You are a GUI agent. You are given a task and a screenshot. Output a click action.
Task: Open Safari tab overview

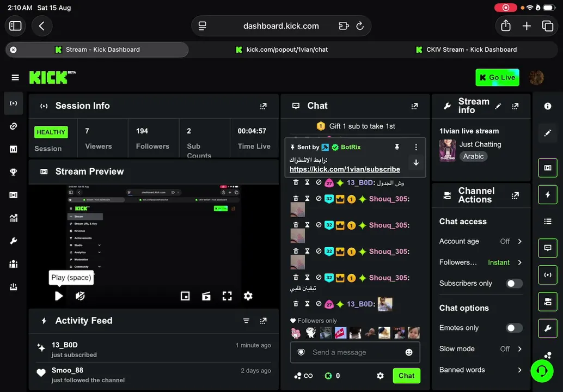pyautogui.click(x=548, y=26)
